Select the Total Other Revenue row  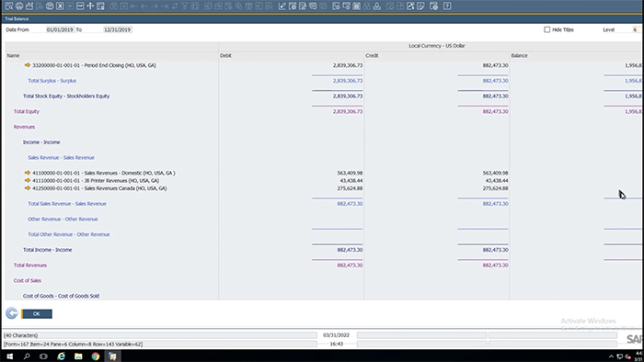click(x=69, y=234)
